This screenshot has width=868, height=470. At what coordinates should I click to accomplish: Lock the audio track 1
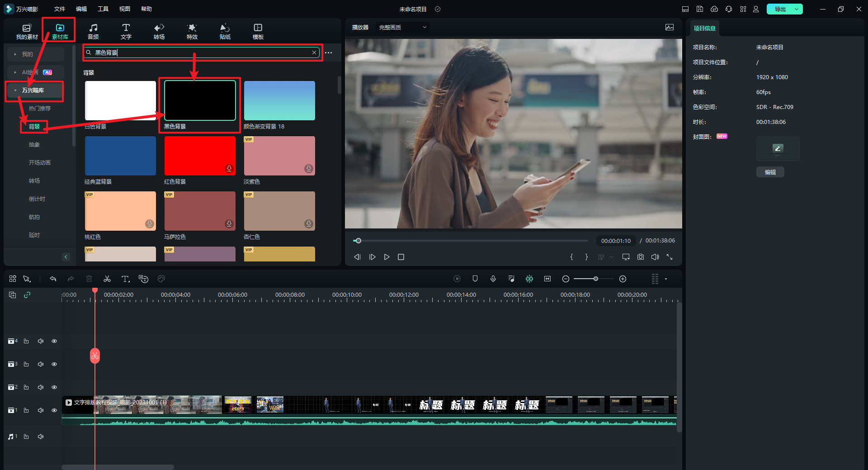pyautogui.click(x=26, y=437)
